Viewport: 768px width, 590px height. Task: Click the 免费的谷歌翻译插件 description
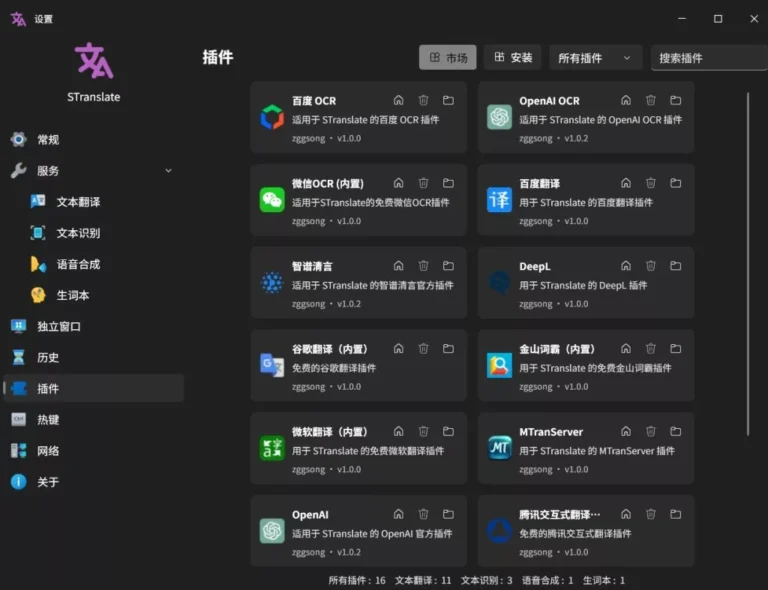[334, 368]
